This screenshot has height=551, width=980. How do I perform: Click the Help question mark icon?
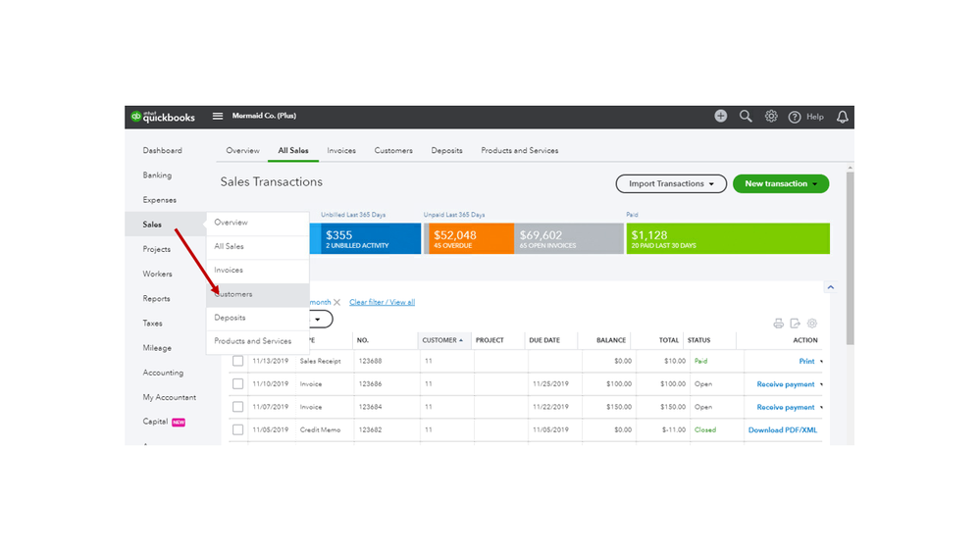click(795, 117)
